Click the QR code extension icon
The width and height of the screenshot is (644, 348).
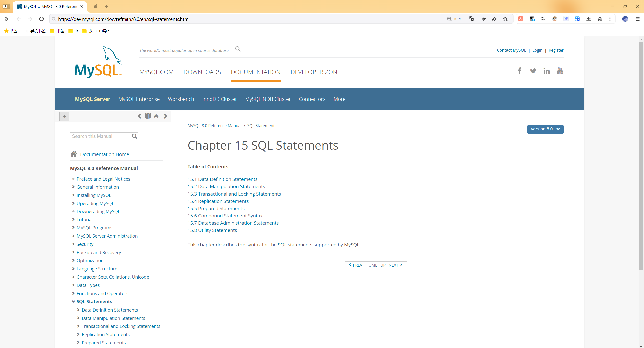click(543, 19)
